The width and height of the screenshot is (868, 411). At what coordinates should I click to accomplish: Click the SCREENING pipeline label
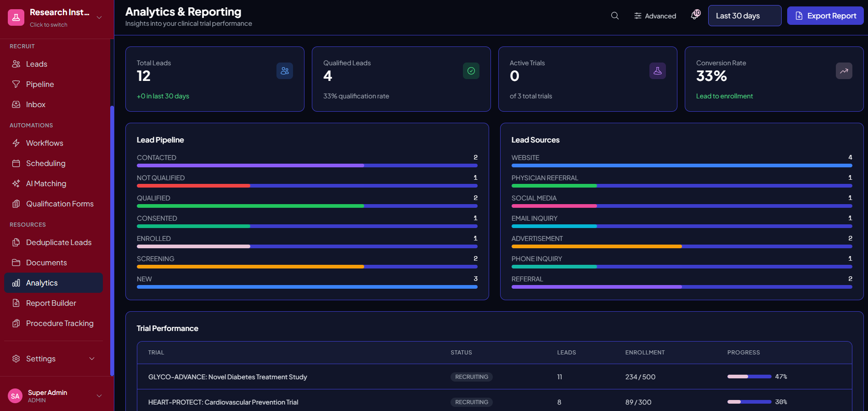click(x=156, y=259)
